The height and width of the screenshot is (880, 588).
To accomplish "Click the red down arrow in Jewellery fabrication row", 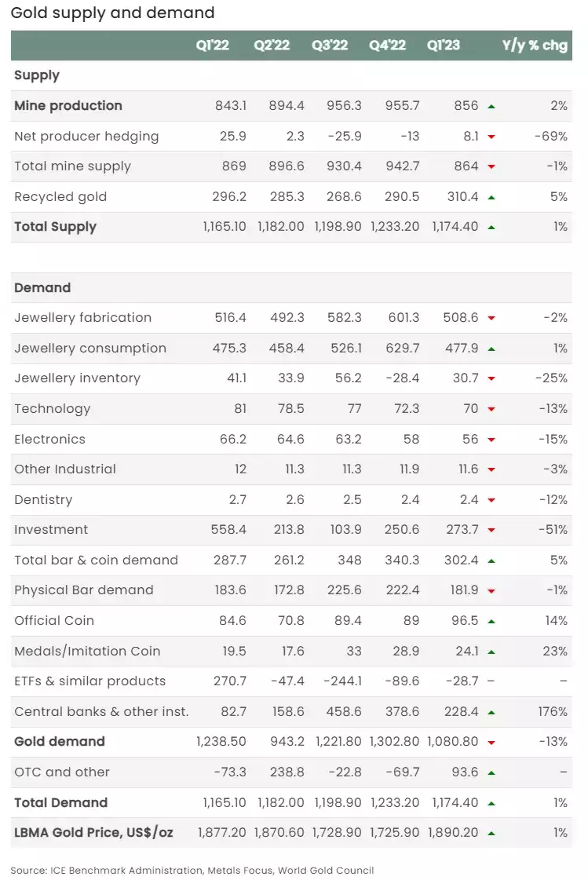I will (x=491, y=318).
